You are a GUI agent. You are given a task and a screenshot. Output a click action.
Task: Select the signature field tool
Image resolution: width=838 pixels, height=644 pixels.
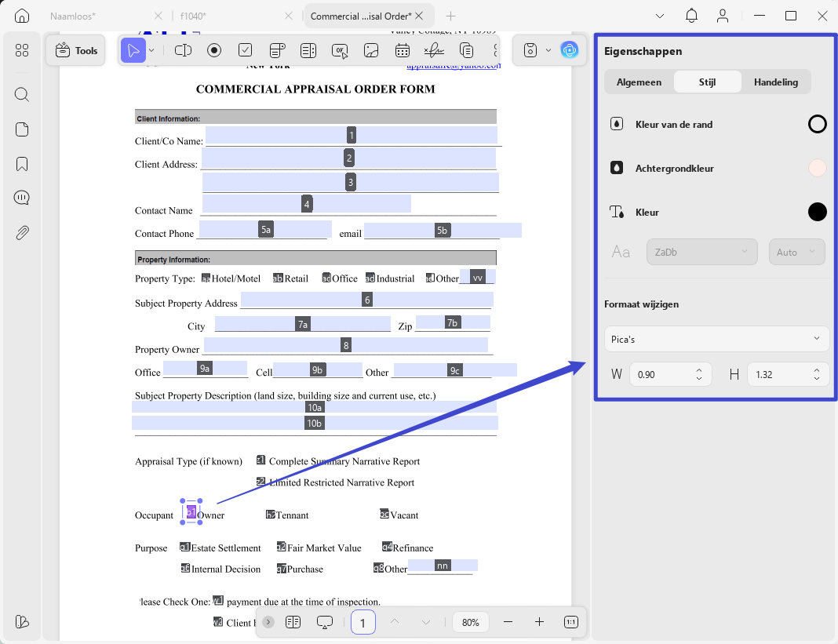(434, 50)
